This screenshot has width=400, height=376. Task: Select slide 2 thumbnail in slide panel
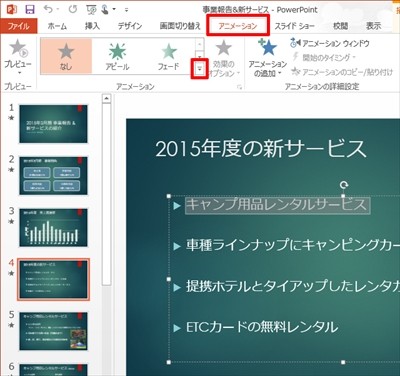(x=53, y=176)
